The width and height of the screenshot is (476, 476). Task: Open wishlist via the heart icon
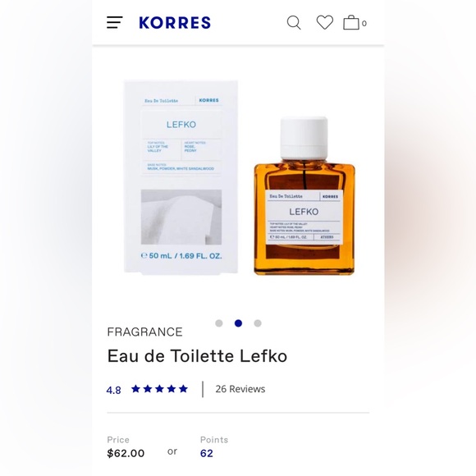pyautogui.click(x=325, y=22)
